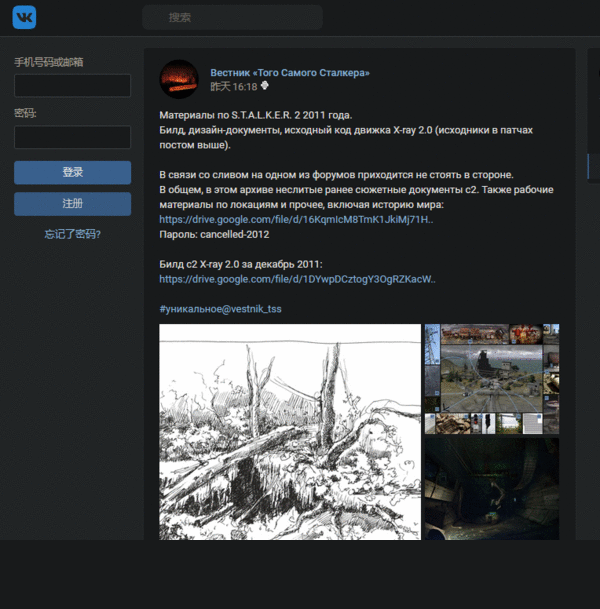Click the line Материалы по S.T.A.L.K.E.R. 2 2011 года.
The height and width of the screenshot is (609, 600).
[x=256, y=115]
